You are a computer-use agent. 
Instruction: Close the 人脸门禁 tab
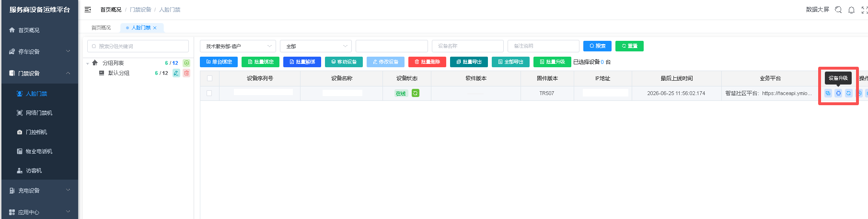[x=155, y=28]
